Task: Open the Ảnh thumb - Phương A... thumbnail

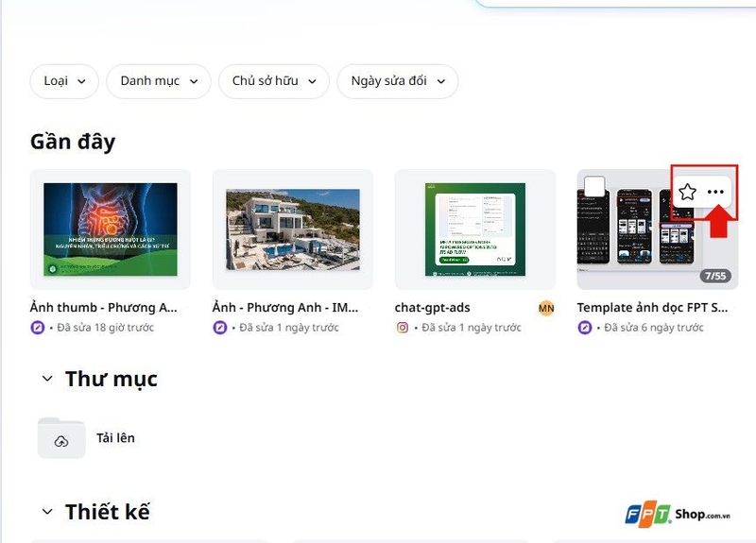Action: click(x=111, y=229)
